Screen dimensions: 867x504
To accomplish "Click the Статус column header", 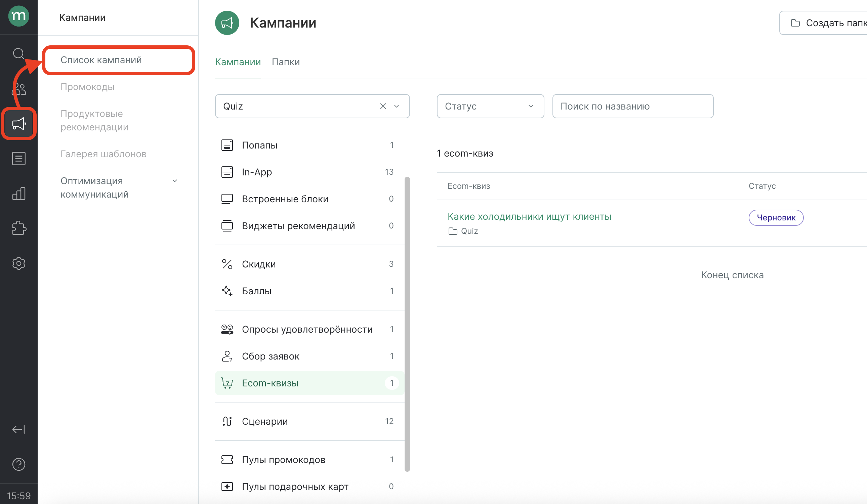I will (x=762, y=186).
